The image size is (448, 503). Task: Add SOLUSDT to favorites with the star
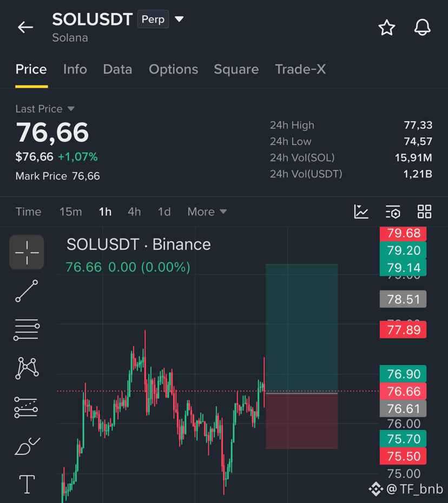click(387, 27)
